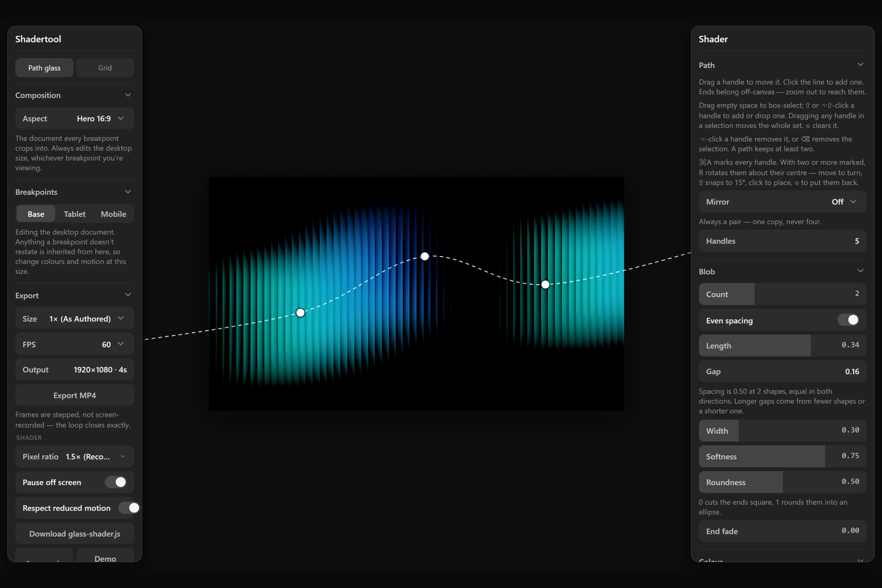The height and width of the screenshot is (588, 882).
Task: Adjust the End fade slider
Action: click(x=783, y=531)
